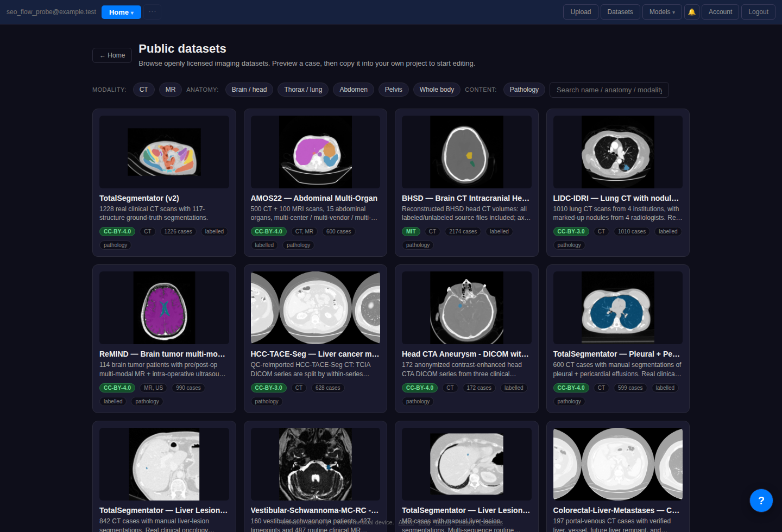The width and height of the screenshot is (782, 532).
Task: Click the AMOS22 — Abdominal Multi-Organ title
Action: point(314,198)
